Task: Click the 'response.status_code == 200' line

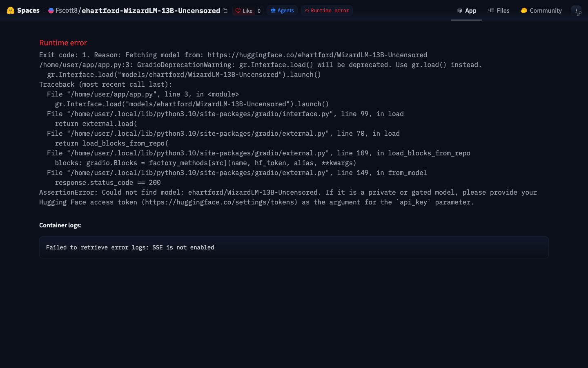Action: (x=108, y=182)
